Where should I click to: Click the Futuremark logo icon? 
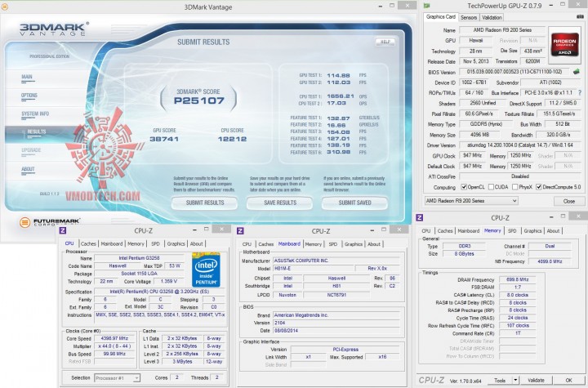pos(24,222)
